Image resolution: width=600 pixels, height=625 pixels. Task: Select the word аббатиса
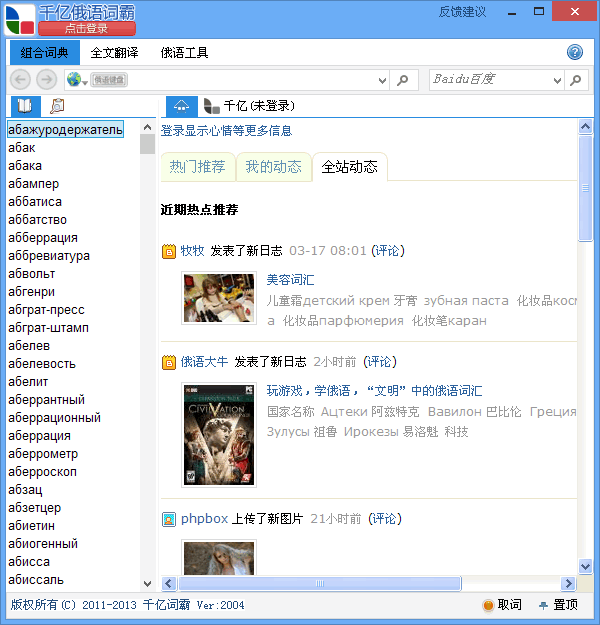coord(35,202)
